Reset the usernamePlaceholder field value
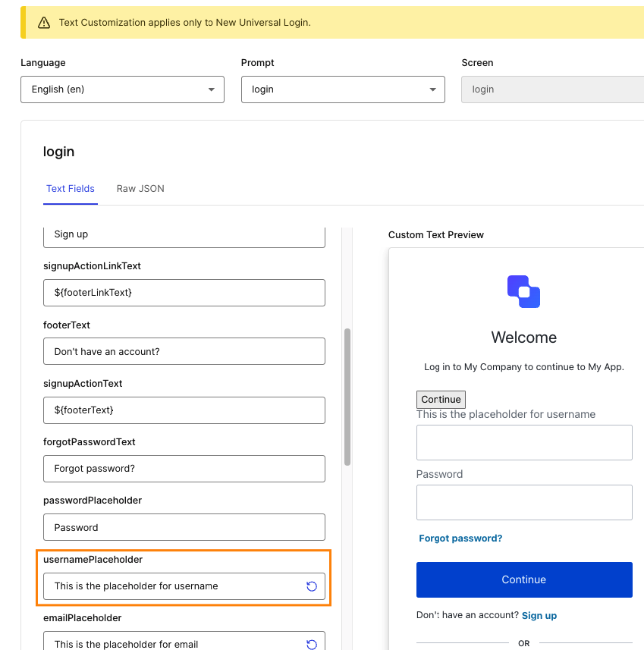The height and width of the screenshot is (650, 644). point(312,586)
